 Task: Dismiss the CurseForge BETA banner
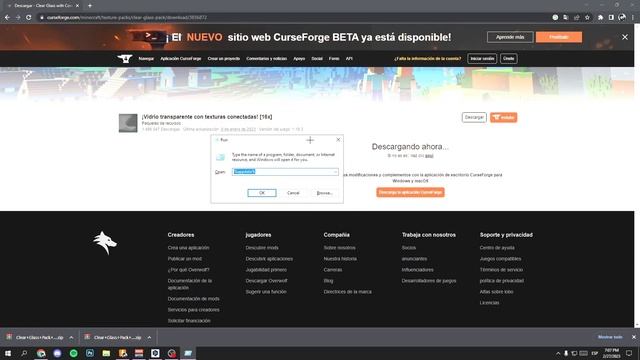tap(624, 37)
